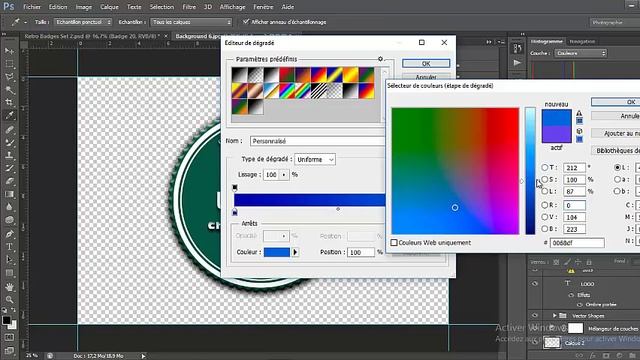Select the Sponge/Dodge tool
640x360 pixels.
coord(9,220)
